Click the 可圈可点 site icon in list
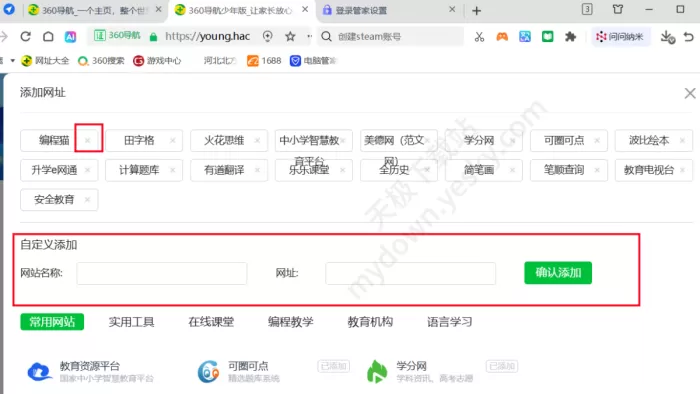 208,372
